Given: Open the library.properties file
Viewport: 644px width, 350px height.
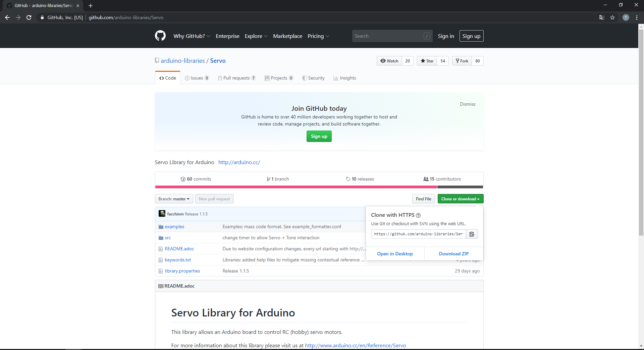Looking at the screenshot, I should (182, 271).
